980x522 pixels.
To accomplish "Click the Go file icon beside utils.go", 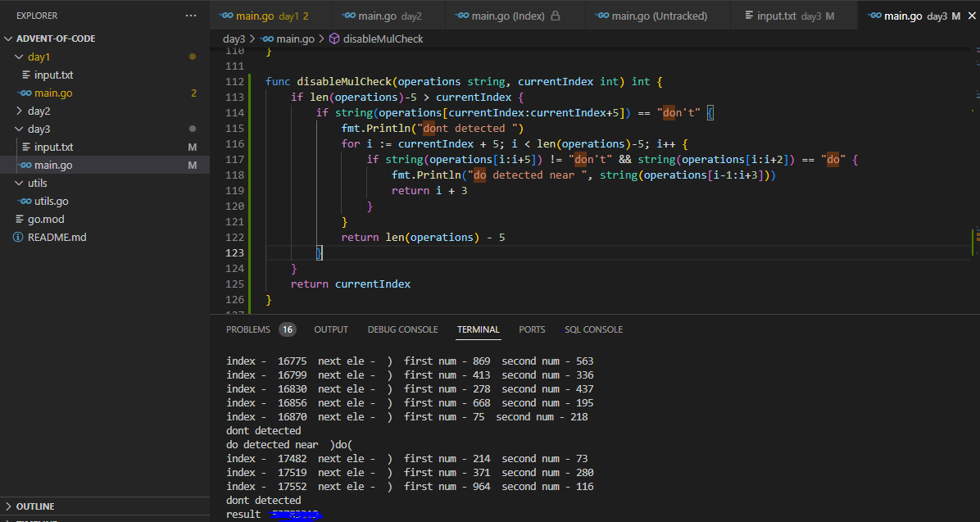I will 25,202.
